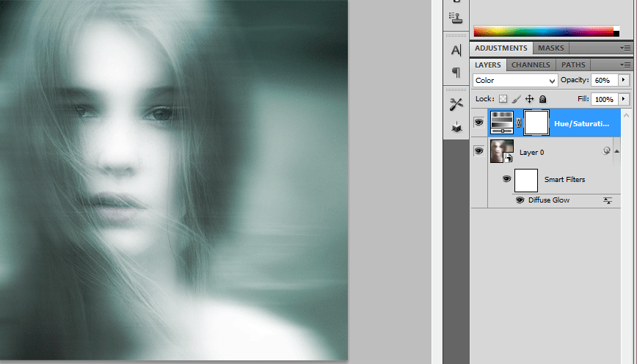The image size is (637, 364).
Task: Switch to the Paths tab
Action: click(x=573, y=65)
